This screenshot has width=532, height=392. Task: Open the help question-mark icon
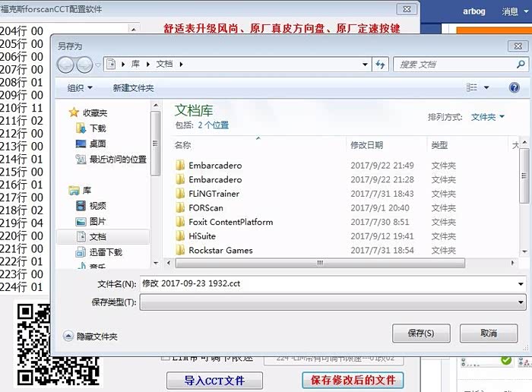515,88
